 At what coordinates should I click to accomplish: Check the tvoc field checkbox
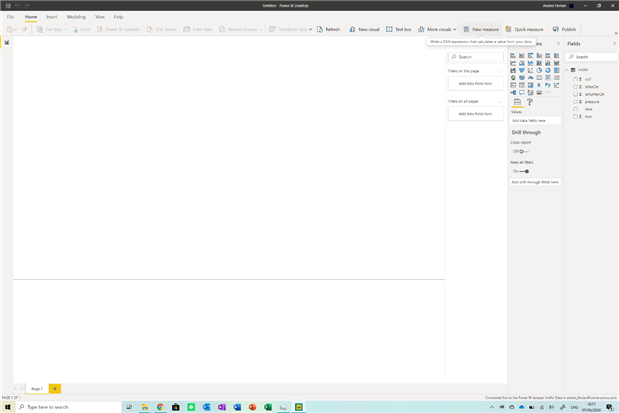point(575,116)
